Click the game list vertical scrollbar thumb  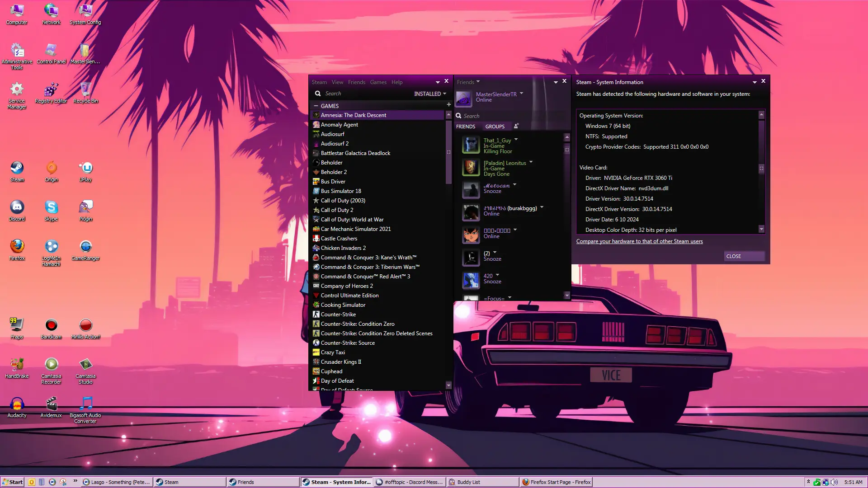pos(448,152)
